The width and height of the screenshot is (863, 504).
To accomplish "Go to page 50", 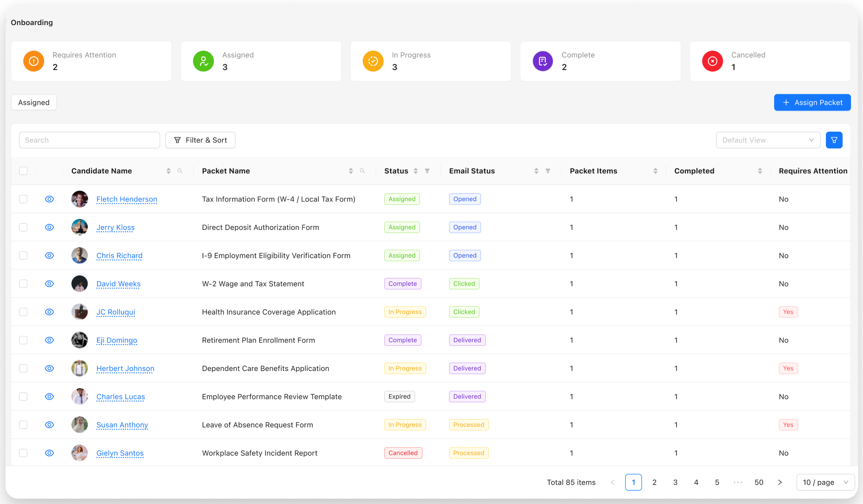I will click(x=759, y=482).
